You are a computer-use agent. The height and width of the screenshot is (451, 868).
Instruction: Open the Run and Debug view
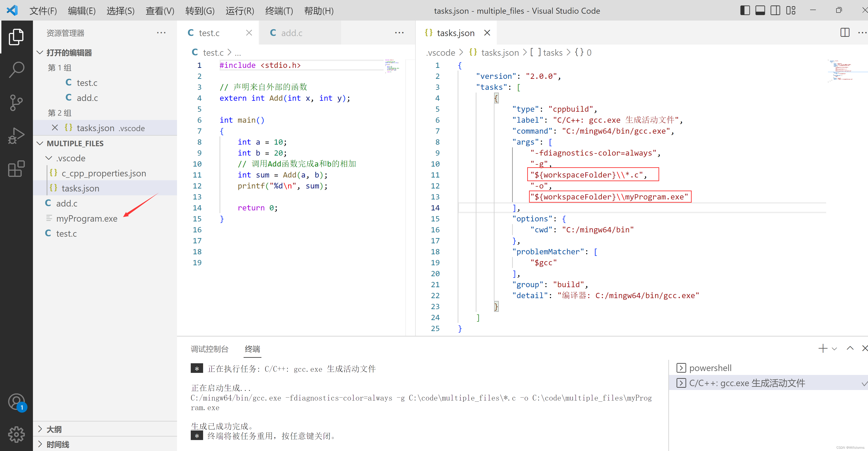[16, 136]
